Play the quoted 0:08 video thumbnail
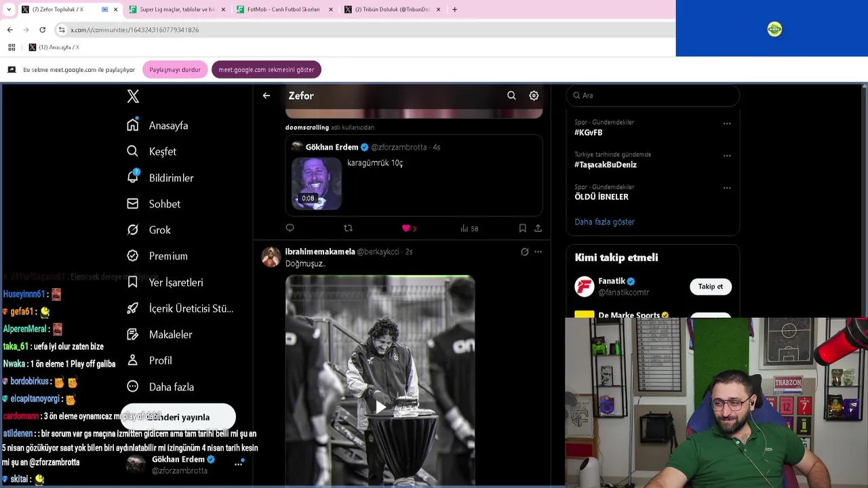Screen dimensions: 868x488 tap(317, 184)
